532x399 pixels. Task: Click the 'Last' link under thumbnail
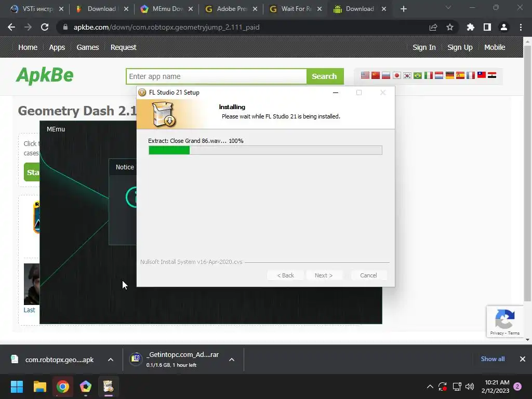click(x=29, y=310)
